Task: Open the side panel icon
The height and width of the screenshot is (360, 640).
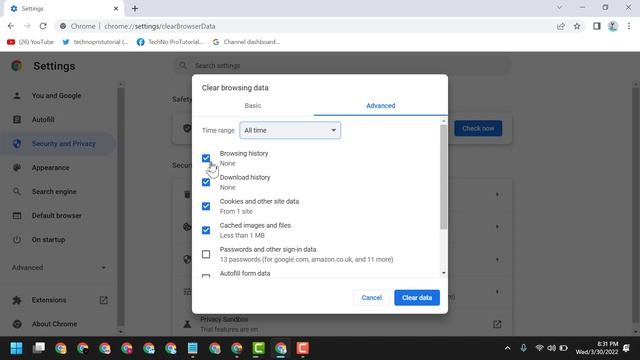Action: tap(597, 26)
